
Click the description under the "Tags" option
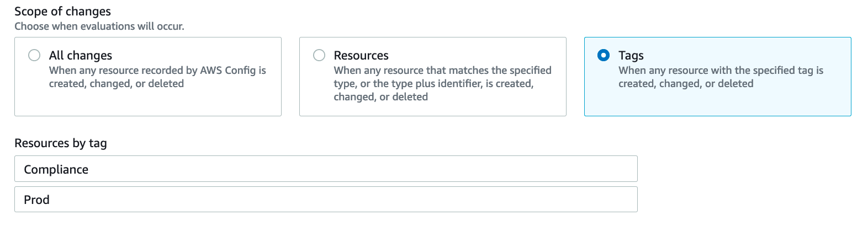click(x=721, y=77)
